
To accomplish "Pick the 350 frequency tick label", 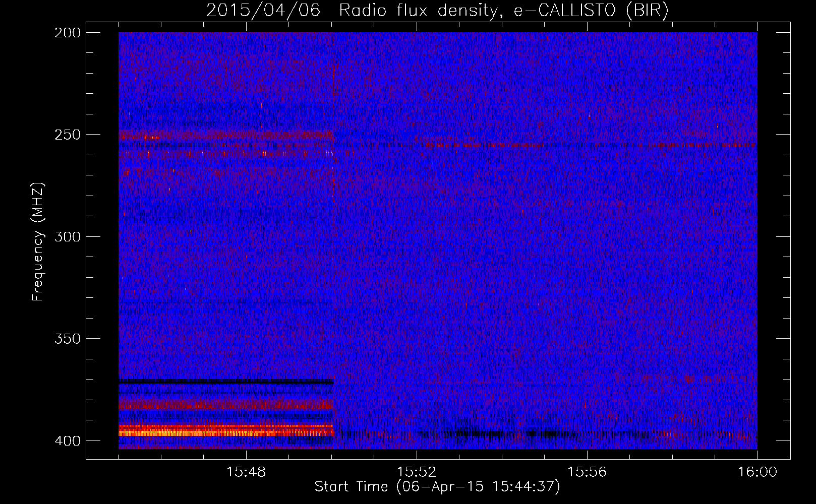I will pyautogui.click(x=68, y=339).
